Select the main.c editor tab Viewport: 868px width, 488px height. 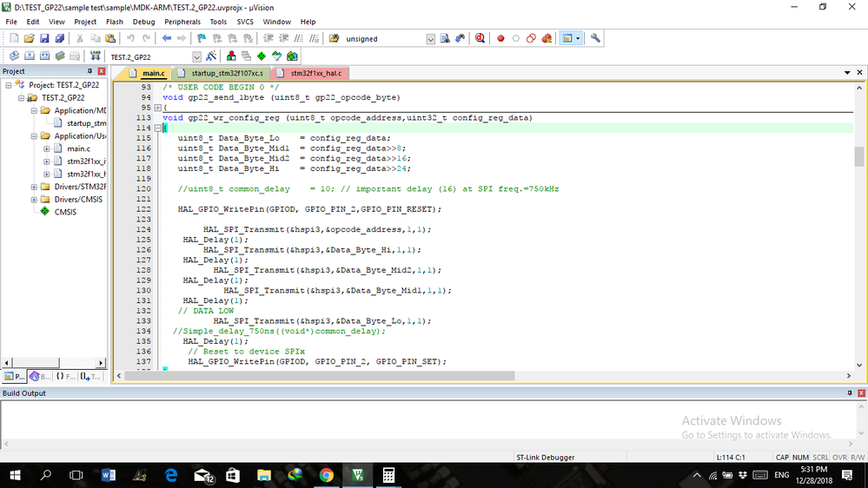[148, 73]
